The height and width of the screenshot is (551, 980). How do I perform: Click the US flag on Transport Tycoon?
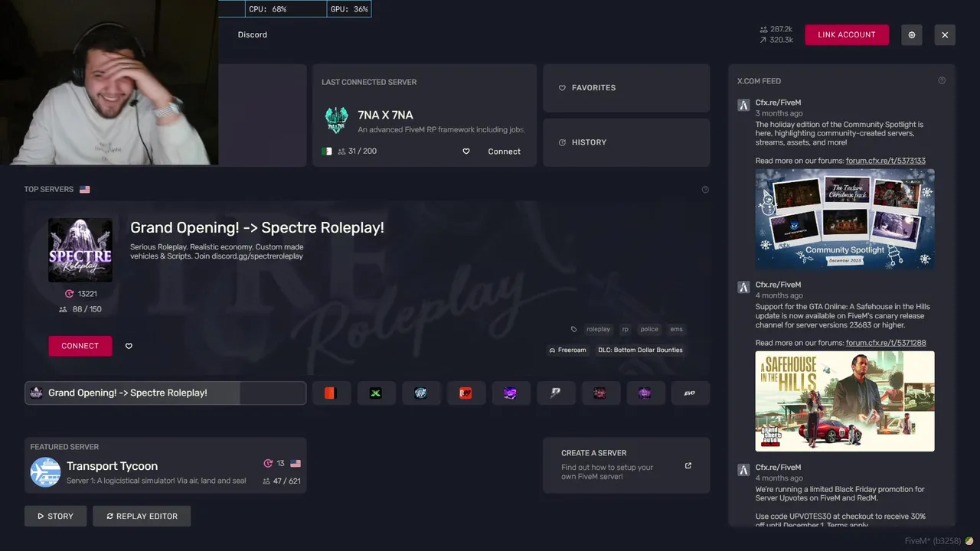click(296, 464)
